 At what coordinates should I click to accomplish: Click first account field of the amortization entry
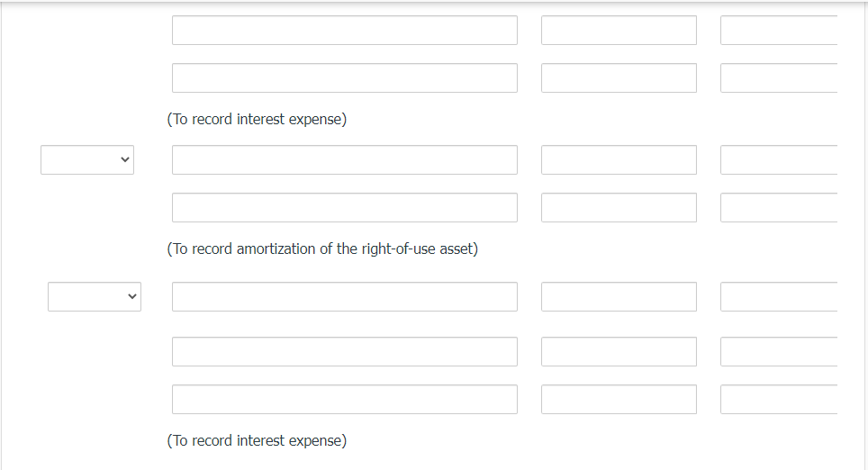coord(344,160)
